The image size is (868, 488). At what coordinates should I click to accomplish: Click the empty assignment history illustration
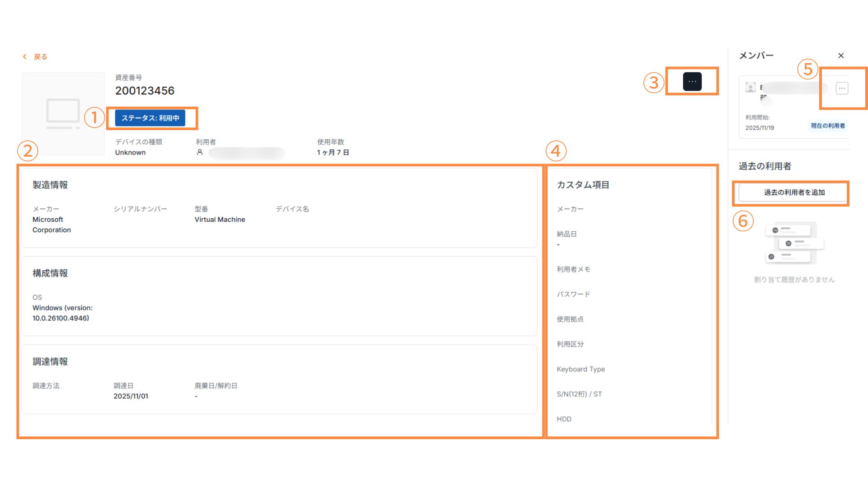794,243
